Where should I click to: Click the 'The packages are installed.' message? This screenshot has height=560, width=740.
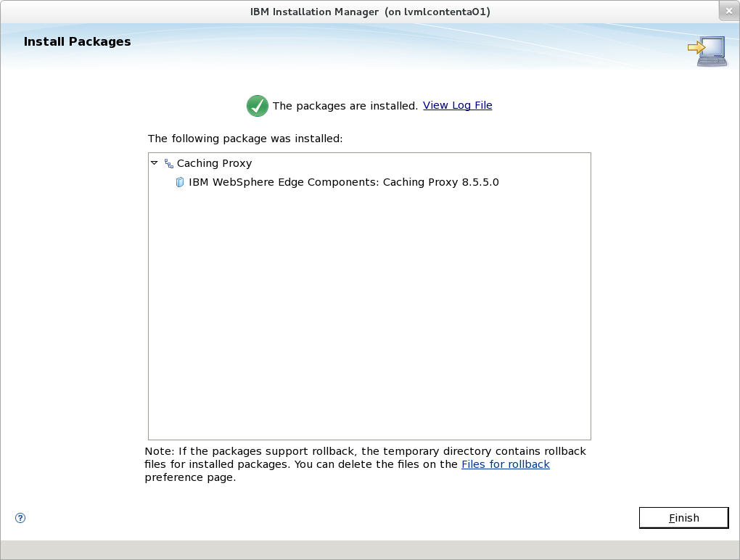[345, 106]
